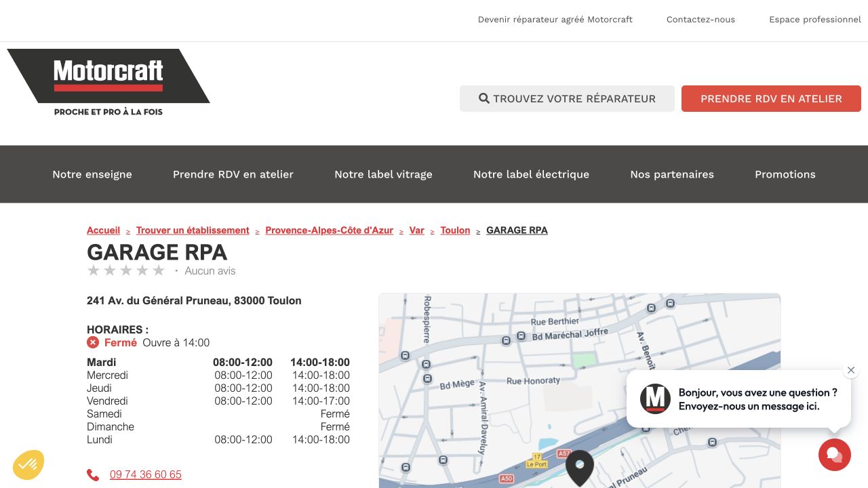Image resolution: width=868 pixels, height=488 pixels.
Task: Dismiss the chat greeting popup
Action: pyautogui.click(x=851, y=370)
